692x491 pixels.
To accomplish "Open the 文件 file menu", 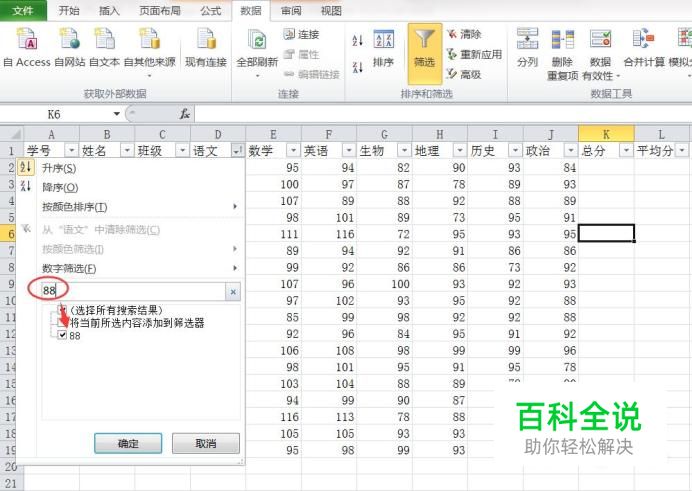I will [x=23, y=10].
